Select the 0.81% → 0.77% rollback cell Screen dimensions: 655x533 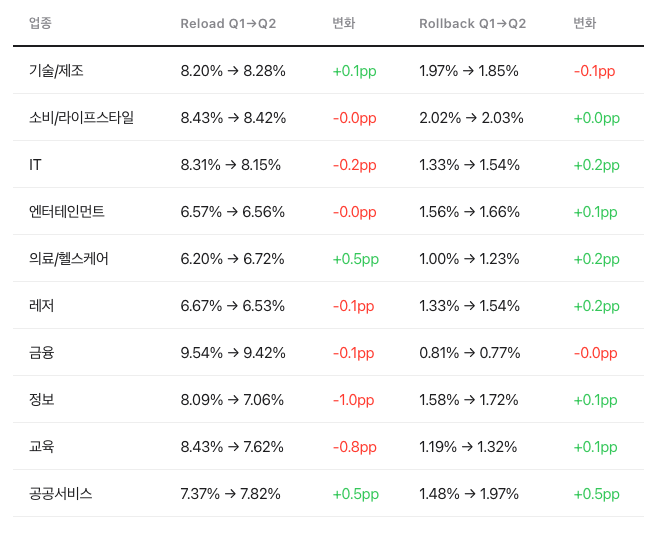[470, 353]
